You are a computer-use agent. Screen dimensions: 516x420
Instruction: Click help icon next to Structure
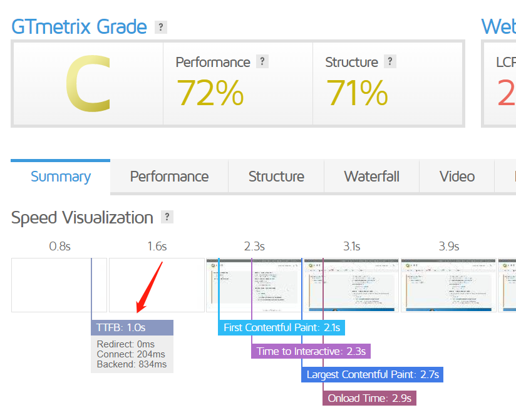(x=390, y=61)
